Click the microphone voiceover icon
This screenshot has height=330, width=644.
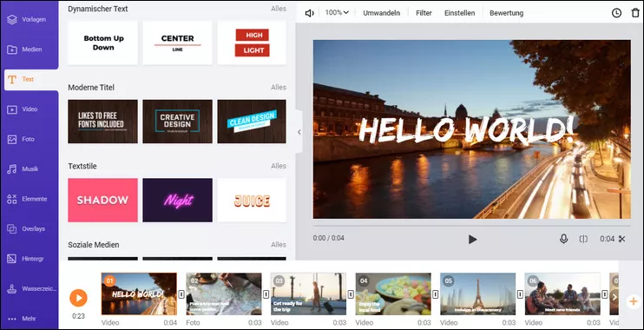pyautogui.click(x=564, y=239)
